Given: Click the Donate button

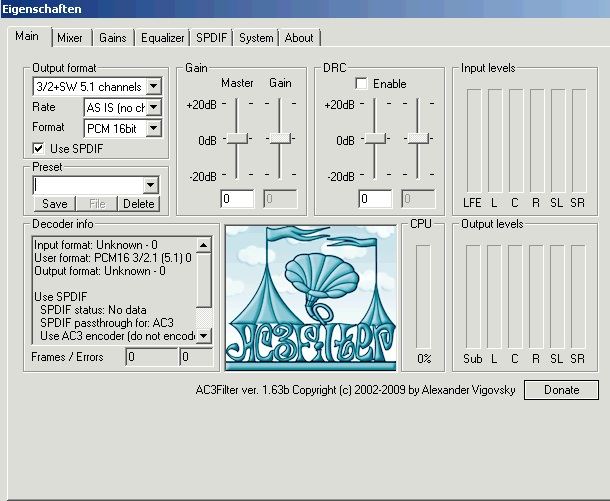Looking at the screenshot, I should [561, 390].
